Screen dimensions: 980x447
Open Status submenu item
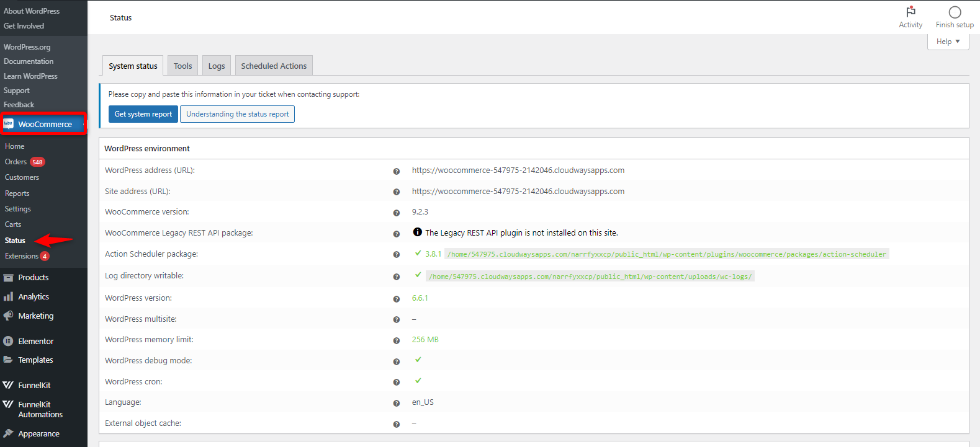click(15, 241)
